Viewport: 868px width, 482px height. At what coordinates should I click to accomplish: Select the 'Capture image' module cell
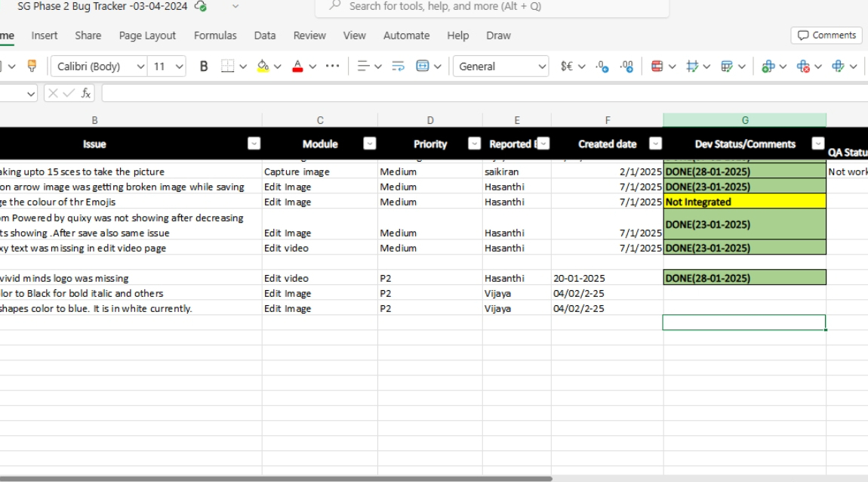tap(320, 171)
